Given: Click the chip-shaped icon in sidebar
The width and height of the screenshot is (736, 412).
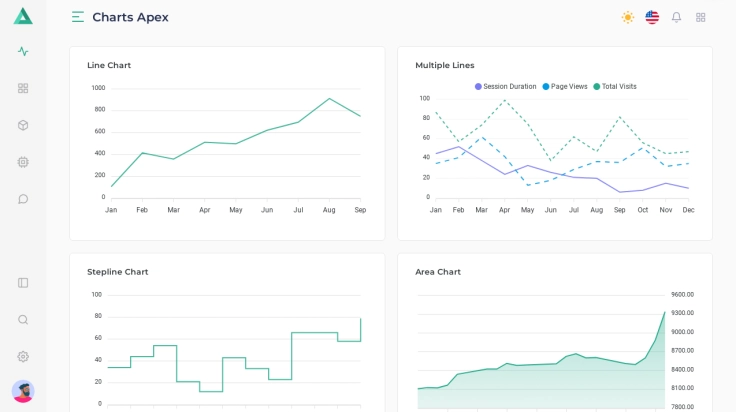Looking at the screenshot, I should [23, 162].
